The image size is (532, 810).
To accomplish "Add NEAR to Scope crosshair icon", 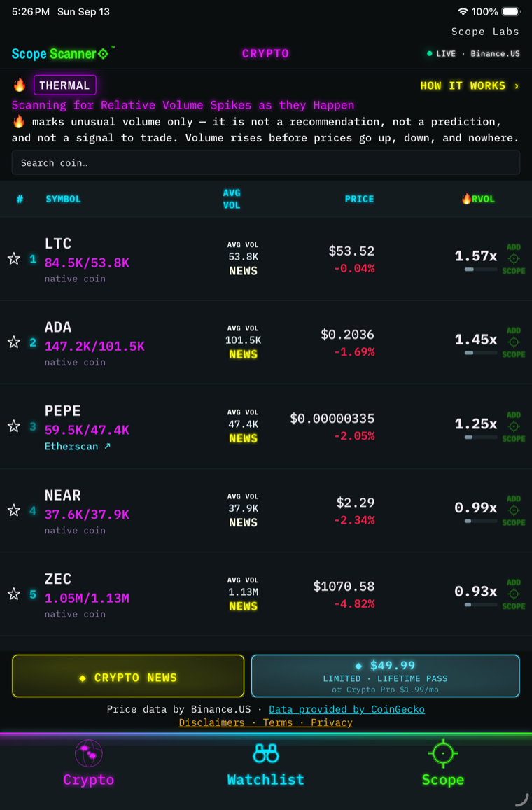I will coord(513,510).
